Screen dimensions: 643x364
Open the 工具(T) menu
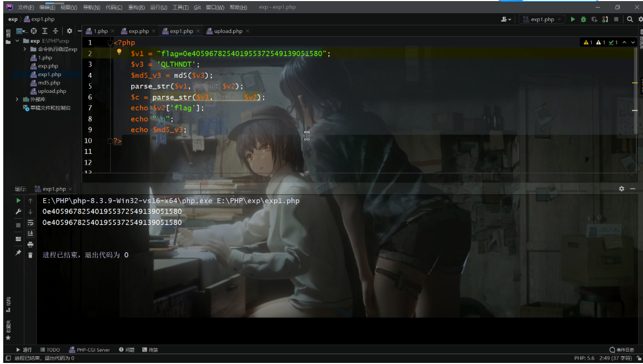tap(180, 8)
